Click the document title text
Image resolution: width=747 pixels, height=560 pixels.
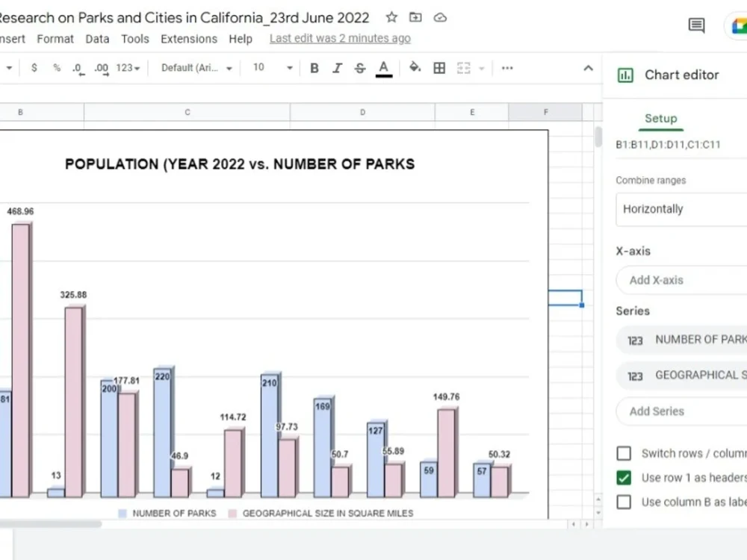(x=185, y=18)
